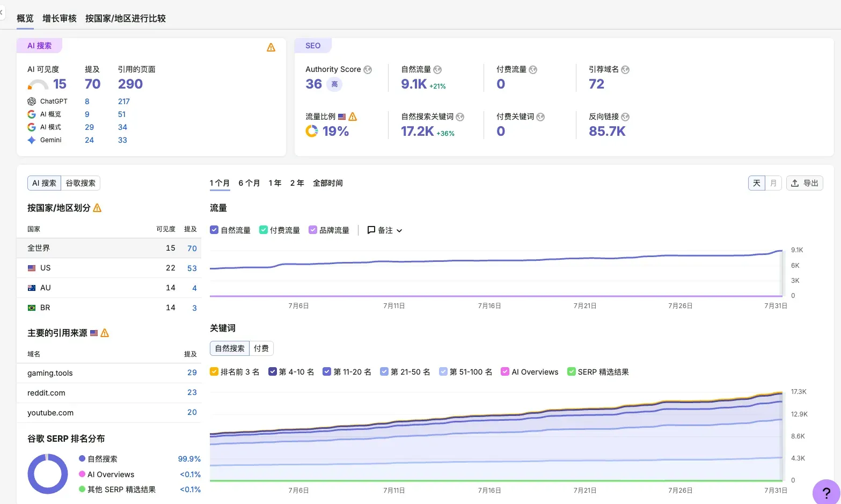This screenshot has height=504, width=841.
Task: Select the 6 个月 time range
Action: (250, 183)
